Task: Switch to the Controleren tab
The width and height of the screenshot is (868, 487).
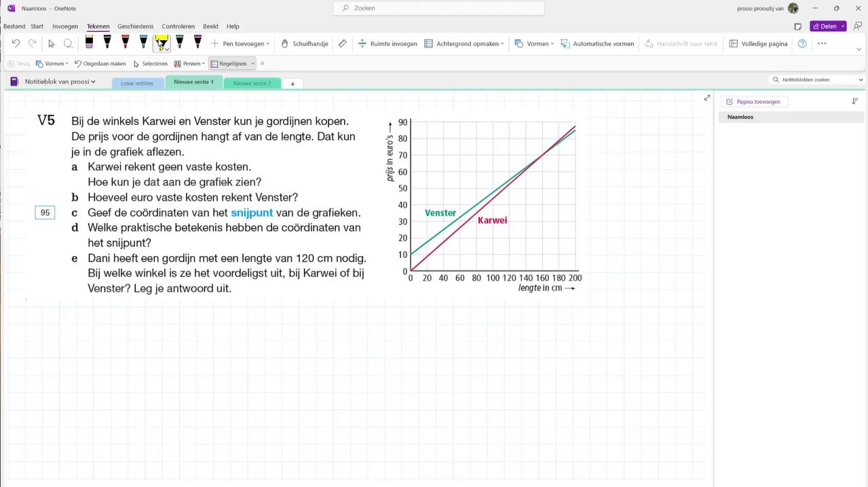Action: [x=178, y=26]
